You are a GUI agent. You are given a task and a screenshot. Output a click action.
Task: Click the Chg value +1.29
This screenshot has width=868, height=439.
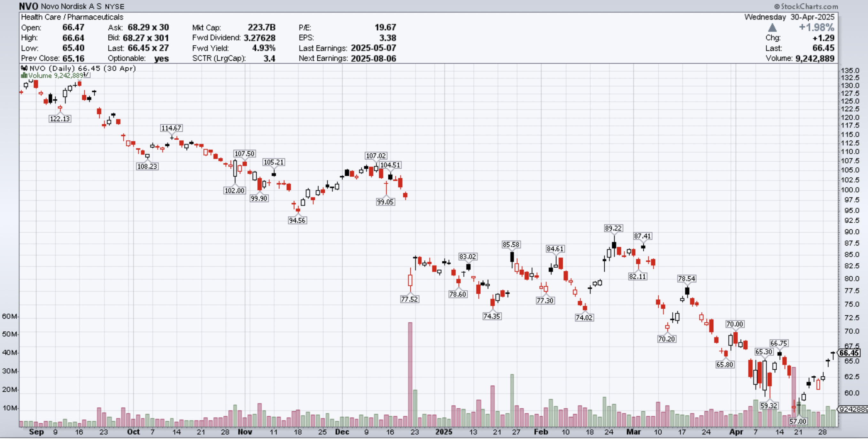tap(823, 38)
